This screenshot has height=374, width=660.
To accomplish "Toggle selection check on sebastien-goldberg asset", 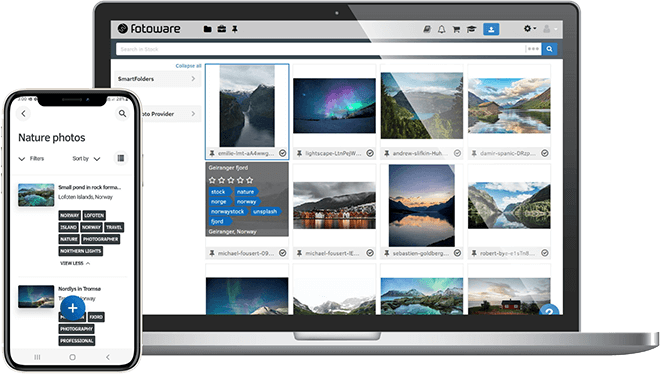I will [457, 253].
